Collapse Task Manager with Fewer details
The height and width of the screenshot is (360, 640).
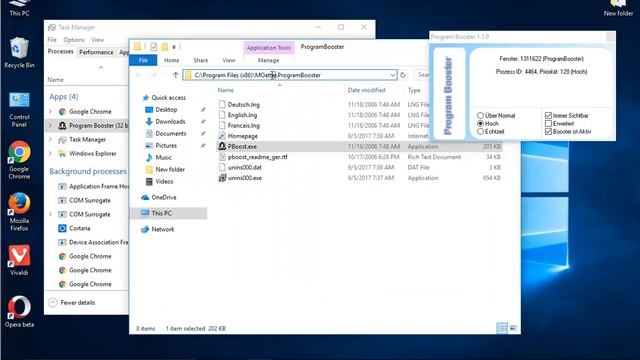[x=72, y=302]
